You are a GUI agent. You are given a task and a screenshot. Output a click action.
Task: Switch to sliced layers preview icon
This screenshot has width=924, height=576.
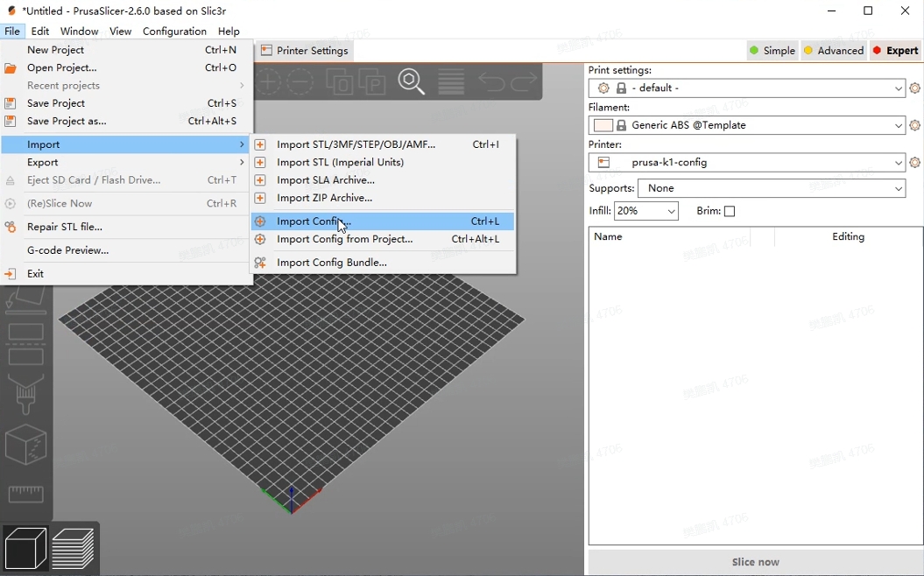pos(73,548)
